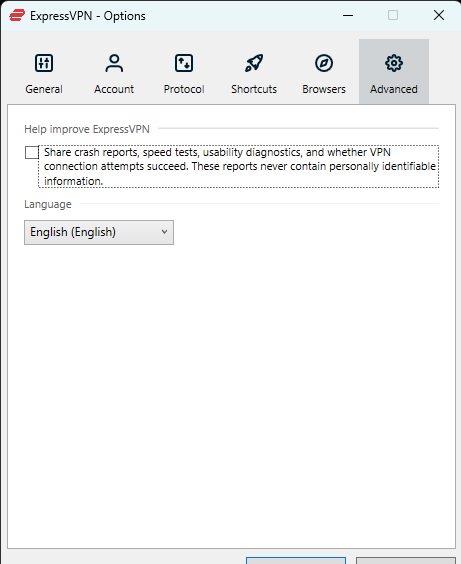Enable the share crash reports checkbox
Viewport: 461px width, 564px height.
tap(32, 153)
